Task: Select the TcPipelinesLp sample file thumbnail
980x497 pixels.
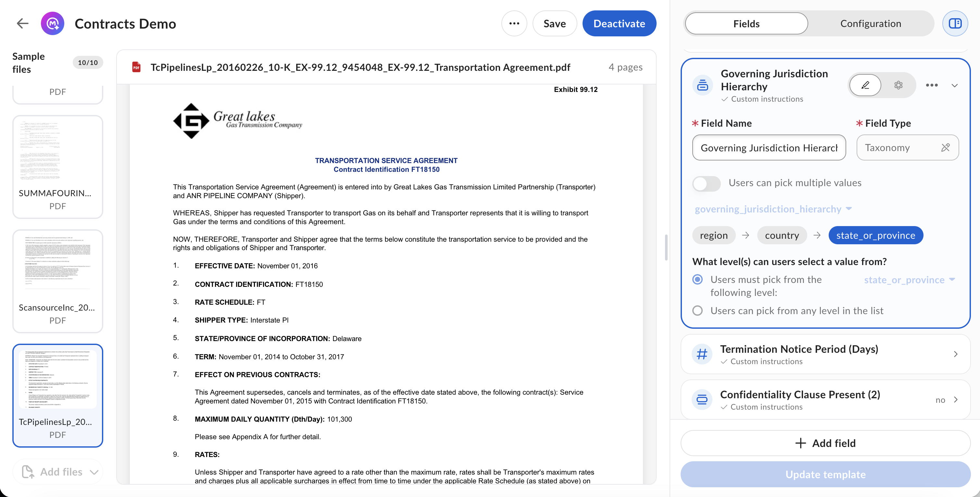Action: 58,396
